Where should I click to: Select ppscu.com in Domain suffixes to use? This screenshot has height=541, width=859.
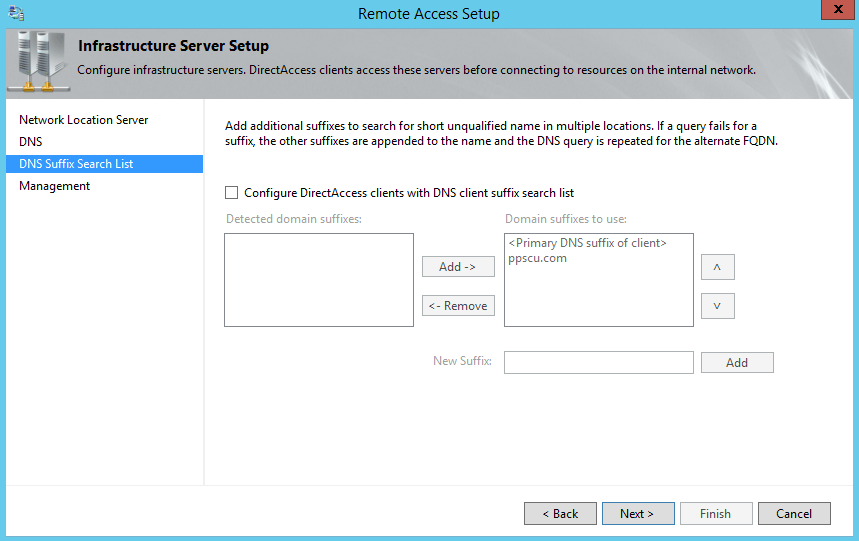pos(537,258)
